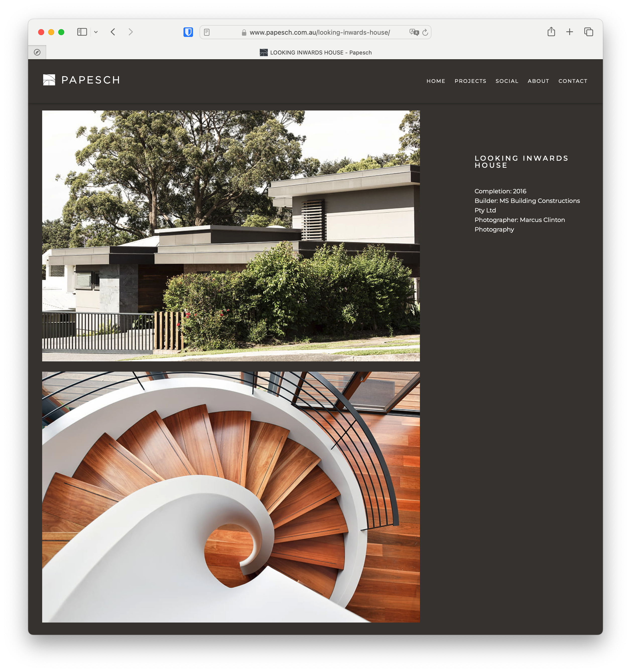Enter full screen with green button
The height and width of the screenshot is (672, 631).
[x=61, y=32]
